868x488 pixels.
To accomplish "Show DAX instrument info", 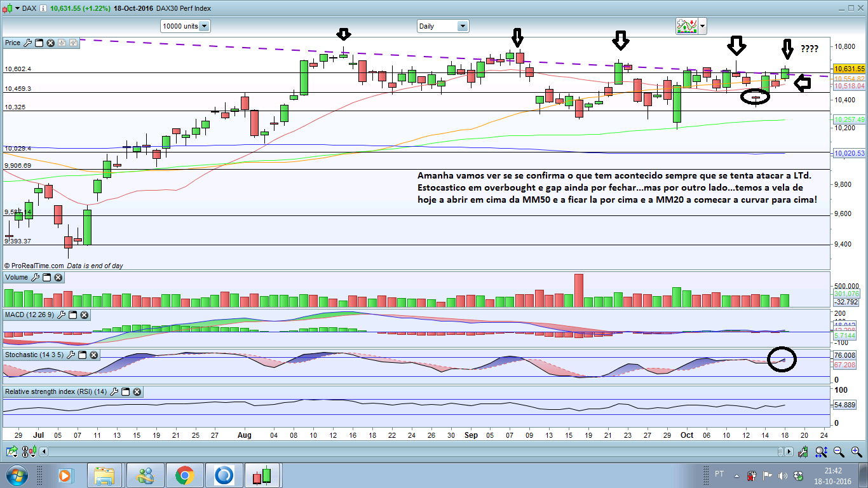I will point(43,8).
